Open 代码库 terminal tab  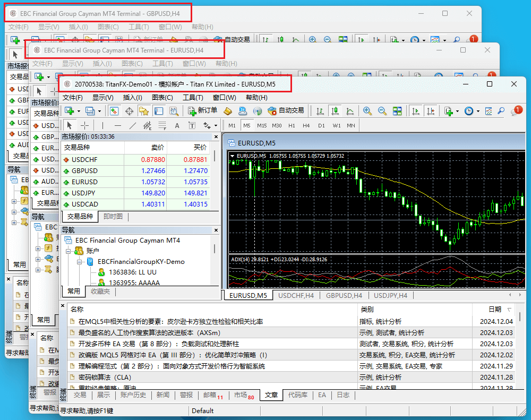(298, 395)
